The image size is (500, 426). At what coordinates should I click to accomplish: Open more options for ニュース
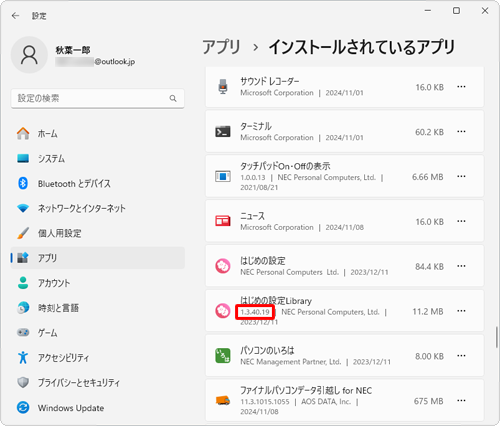pos(461,221)
